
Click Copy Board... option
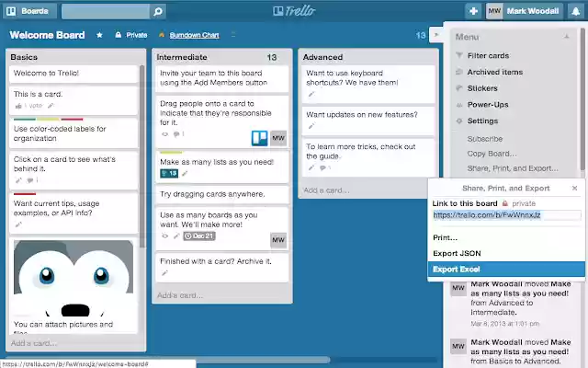[x=492, y=154]
